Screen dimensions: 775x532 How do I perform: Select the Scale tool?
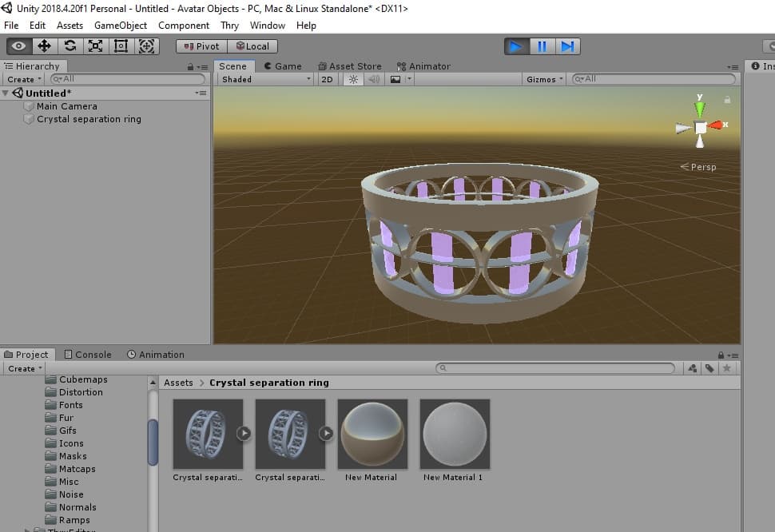click(x=96, y=46)
